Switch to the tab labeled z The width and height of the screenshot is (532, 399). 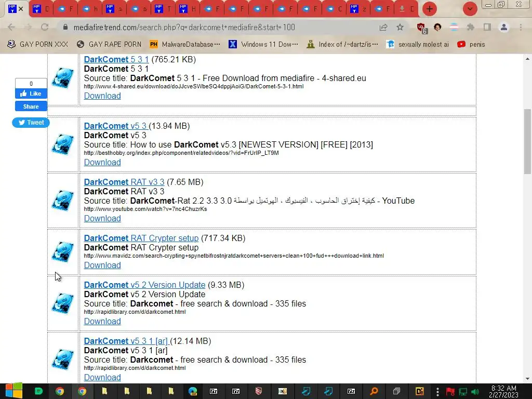(360, 9)
